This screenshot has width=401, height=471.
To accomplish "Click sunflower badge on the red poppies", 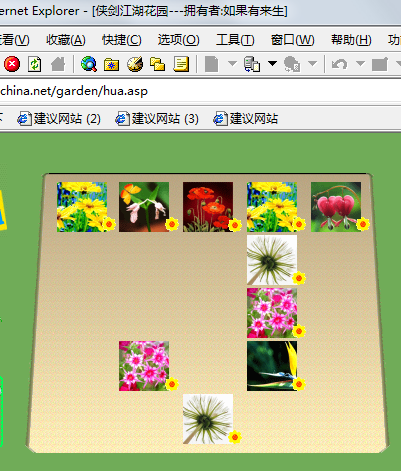I will point(235,225).
